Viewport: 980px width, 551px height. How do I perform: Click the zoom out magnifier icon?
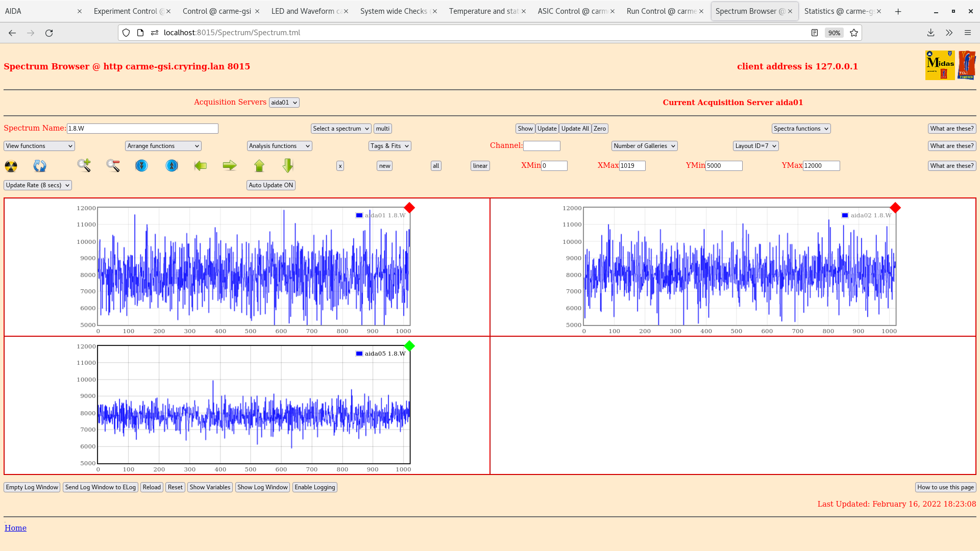[113, 165]
